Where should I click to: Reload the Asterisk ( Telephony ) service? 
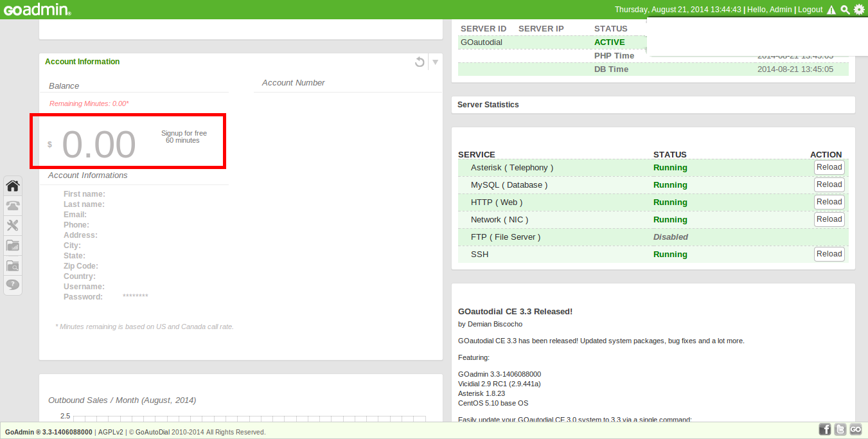click(x=829, y=167)
